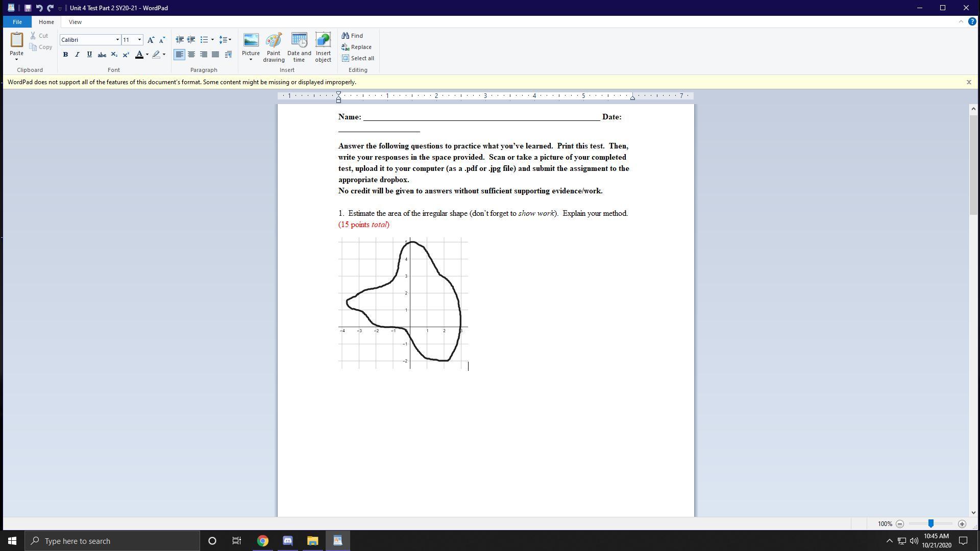The width and height of the screenshot is (980, 551).
Task: Insert Date and time
Action: click(x=299, y=47)
